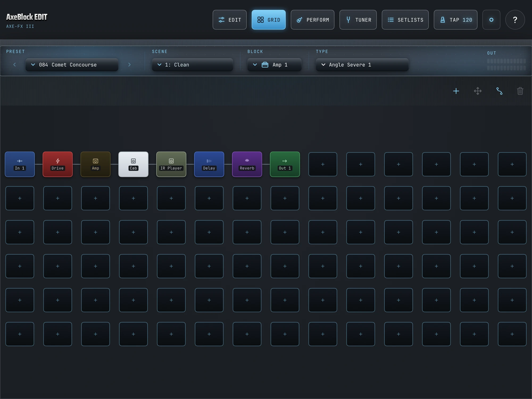Image resolution: width=532 pixels, height=399 pixels.
Task: Switch to the GRID view tab
Action: click(269, 20)
